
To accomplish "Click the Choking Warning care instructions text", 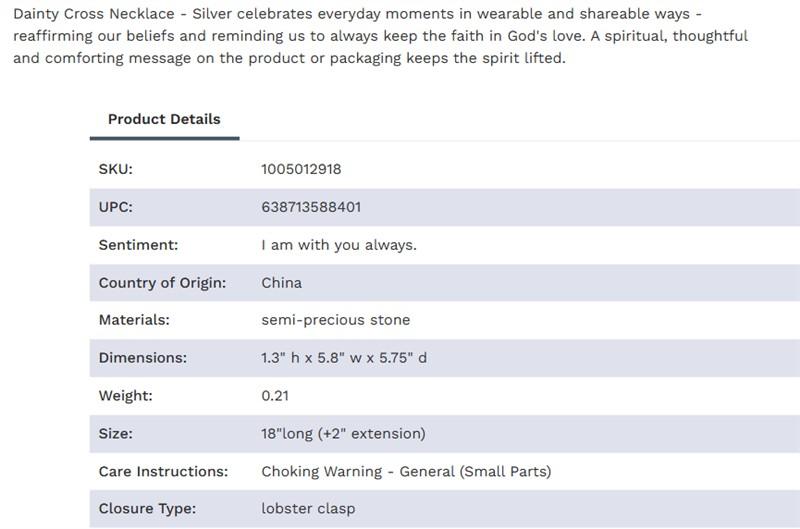I will pyautogui.click(x=406, y=471).
